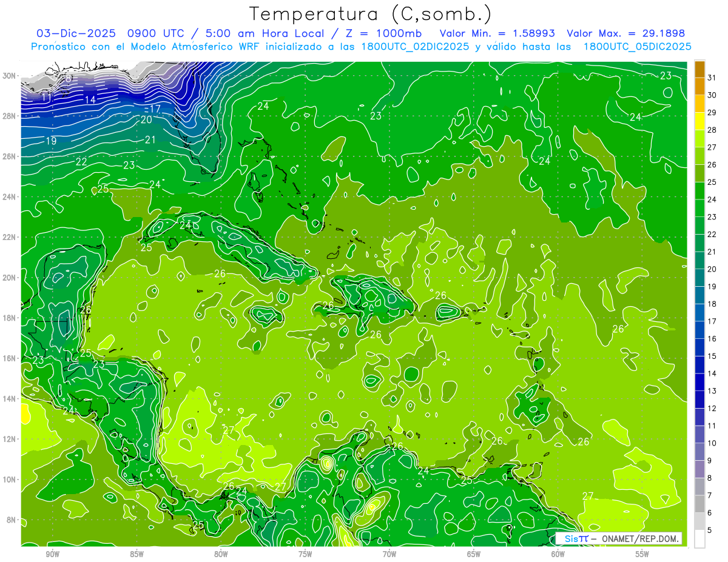Click the '75W' longitude axis label
Screen dimensions: 728x562
tap(305, 554)
